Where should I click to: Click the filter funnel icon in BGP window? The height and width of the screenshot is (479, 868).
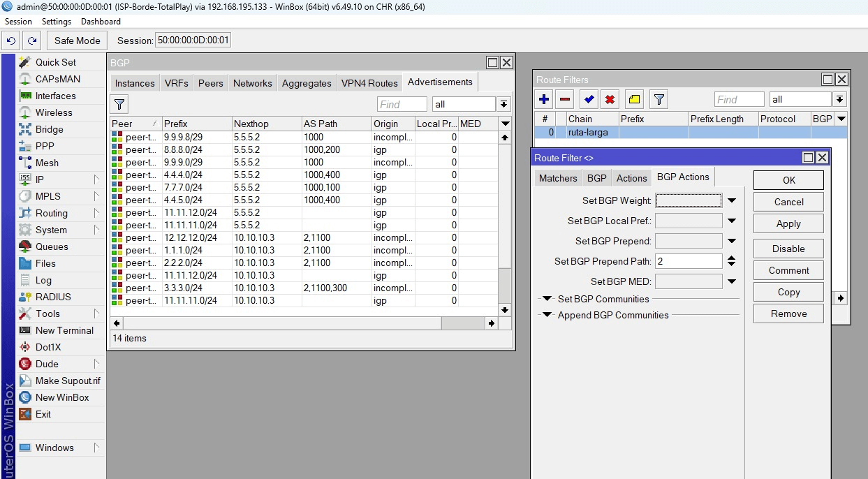(119, 104)
